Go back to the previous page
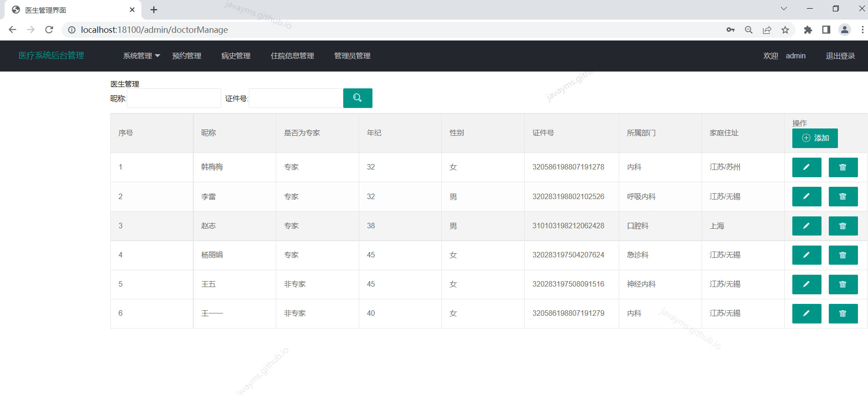Screen dimensions: 868x395 point(12,30)
